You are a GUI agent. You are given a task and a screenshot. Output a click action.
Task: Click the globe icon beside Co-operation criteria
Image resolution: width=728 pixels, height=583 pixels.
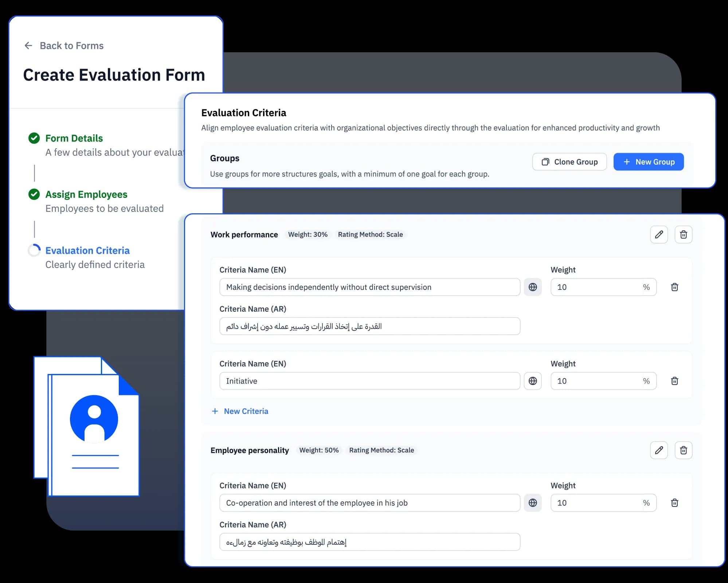tap(533, 503)
